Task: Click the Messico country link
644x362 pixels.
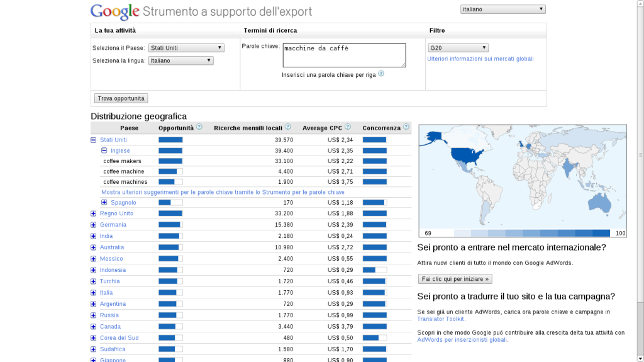Action: point(111,259)
